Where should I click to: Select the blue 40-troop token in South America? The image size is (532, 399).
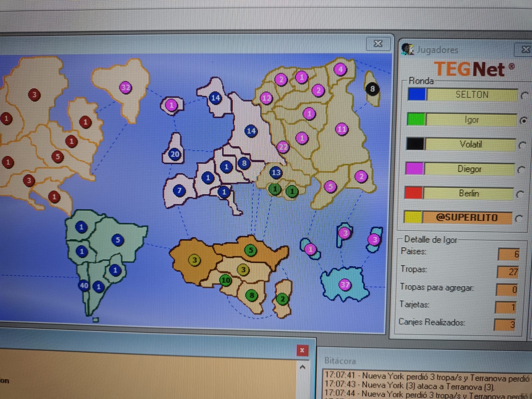point(83,285)
